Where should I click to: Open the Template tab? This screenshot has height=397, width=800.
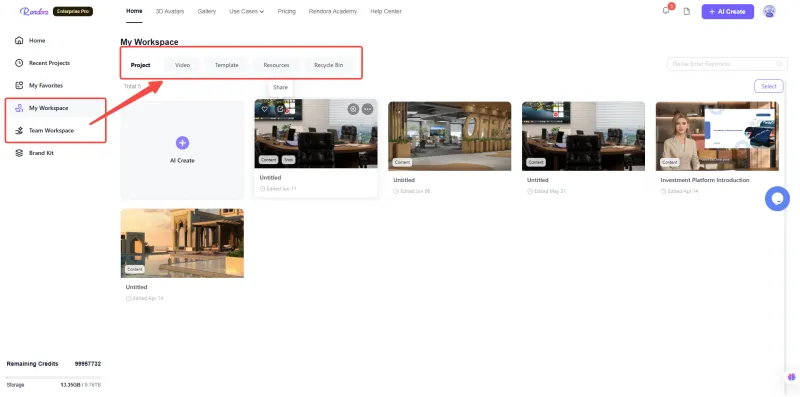tap(227, 65)
